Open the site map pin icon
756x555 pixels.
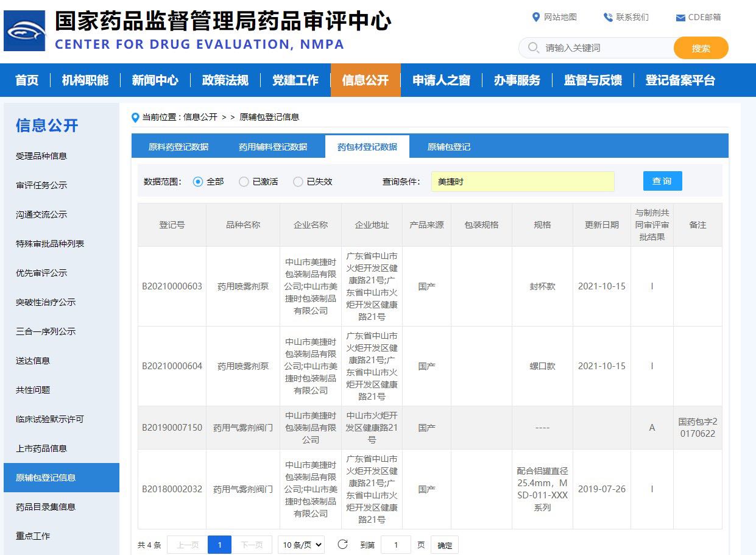point(536,17)
